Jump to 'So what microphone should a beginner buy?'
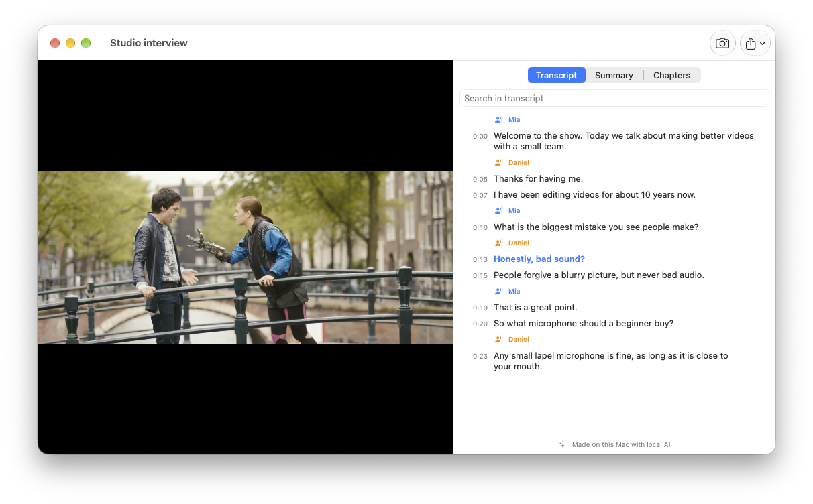 tap(584, 323)
